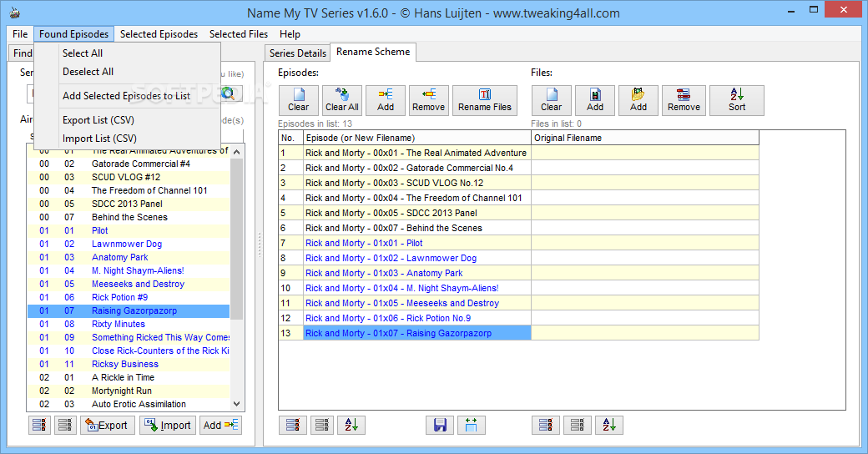Open the Selected Files menu

click(239, 34)
